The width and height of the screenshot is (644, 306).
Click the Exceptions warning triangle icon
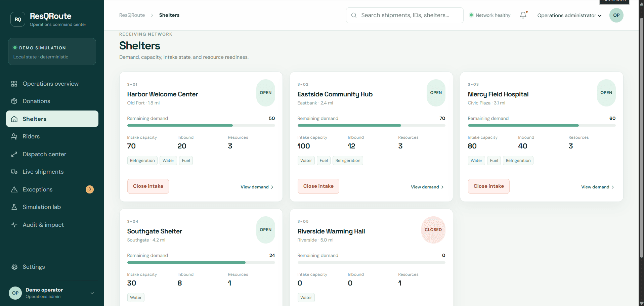tap(14, 189)
